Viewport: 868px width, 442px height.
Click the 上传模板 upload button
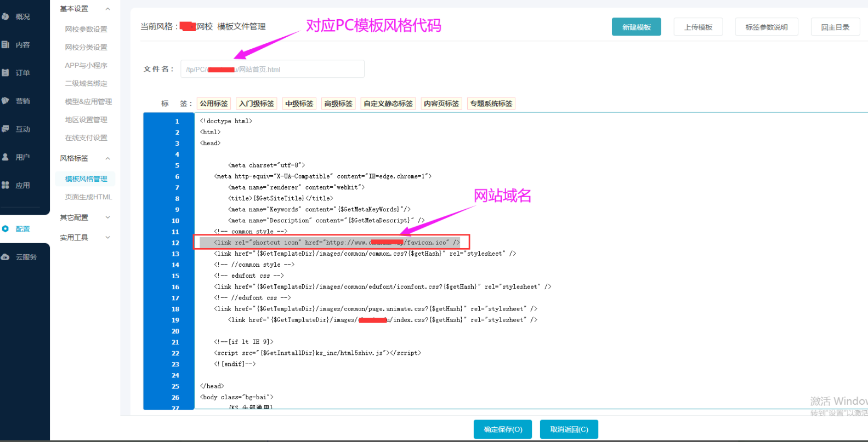click(699, 27)
